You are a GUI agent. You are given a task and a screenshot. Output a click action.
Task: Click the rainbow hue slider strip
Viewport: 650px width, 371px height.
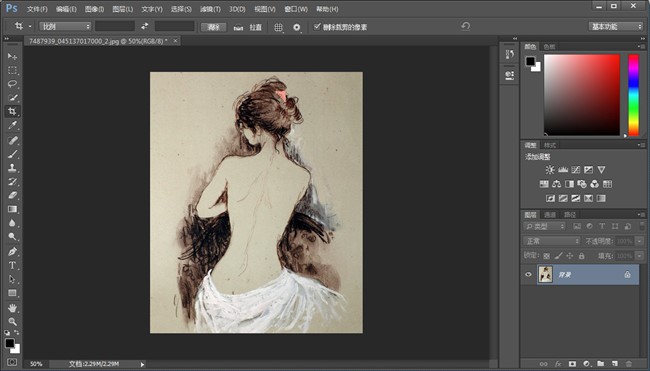(633, 95)
